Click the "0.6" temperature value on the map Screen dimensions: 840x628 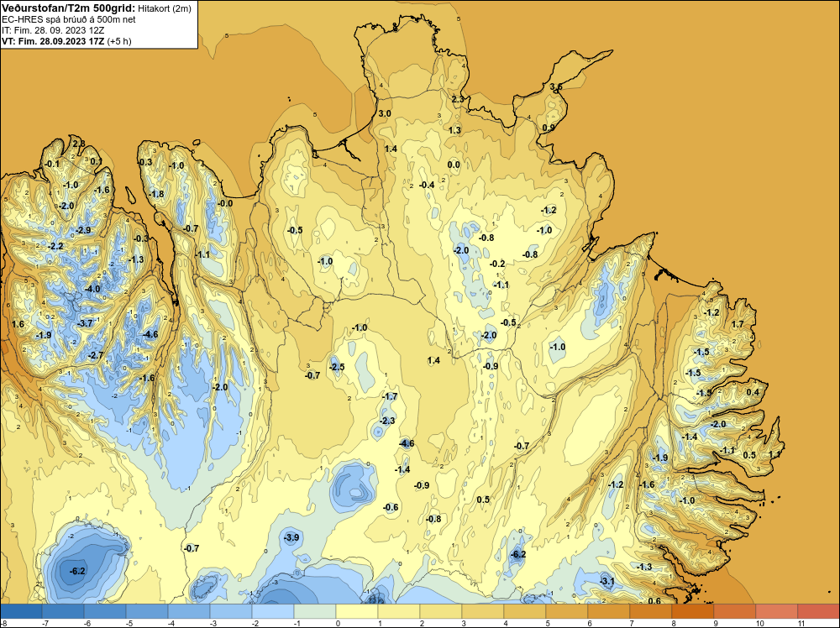click(654, 600)
